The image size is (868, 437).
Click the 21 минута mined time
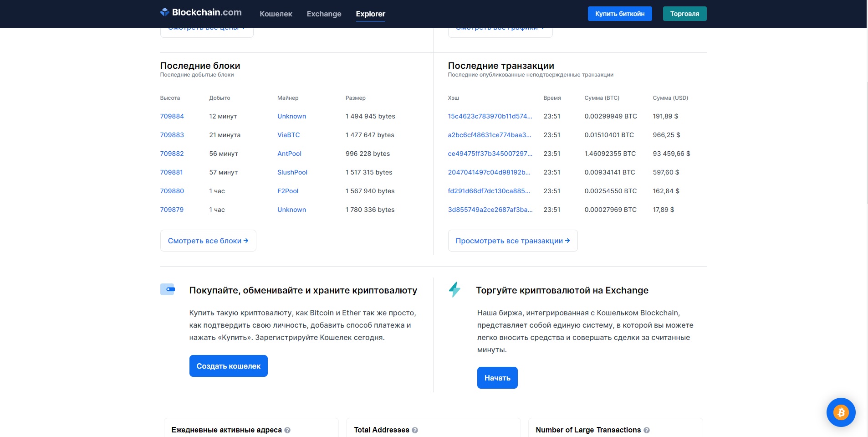point(225,135)
